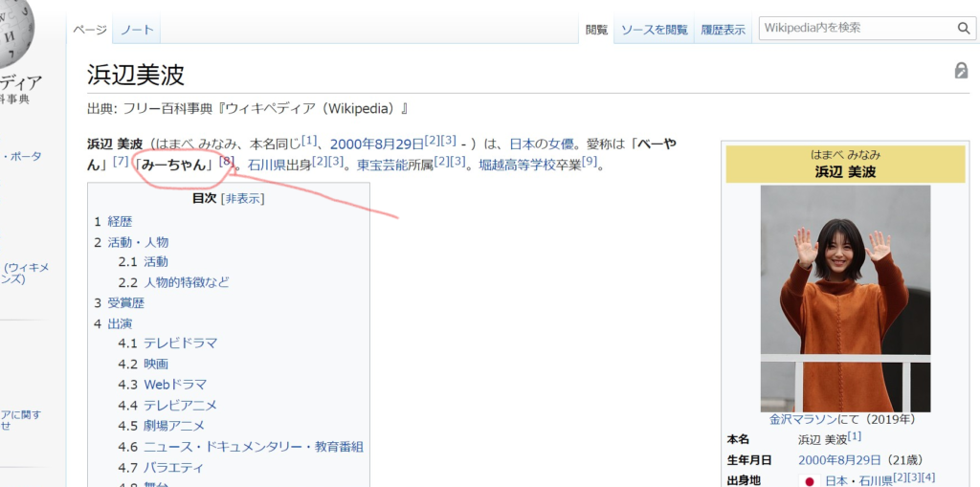Open the 日本 link in intro paragraph

coord(523,144)
